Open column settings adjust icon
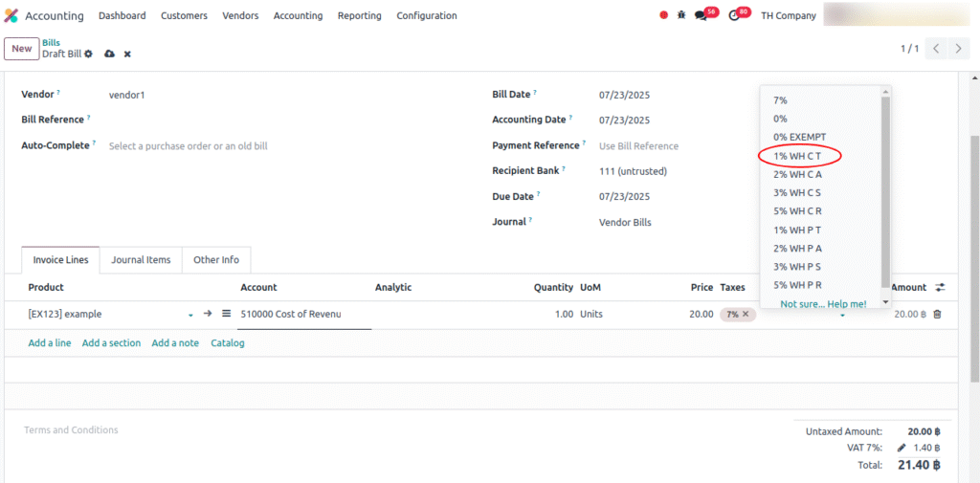 (x=940, y=288)
